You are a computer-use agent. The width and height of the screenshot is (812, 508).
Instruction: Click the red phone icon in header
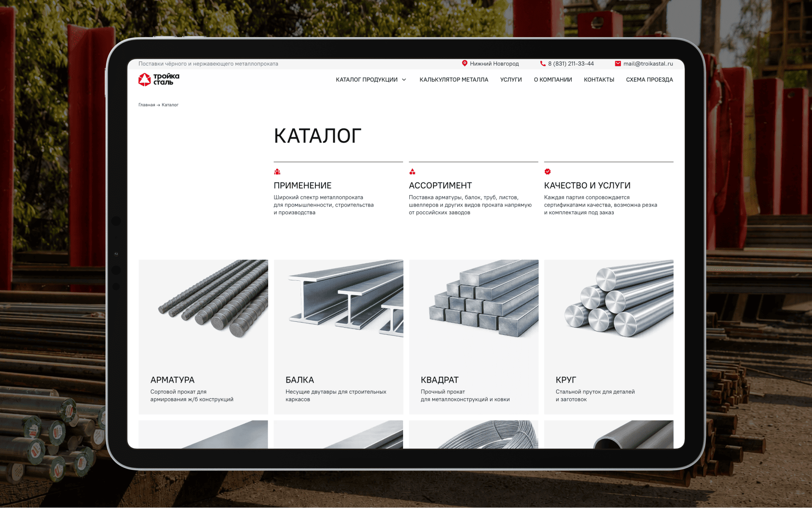543,63
